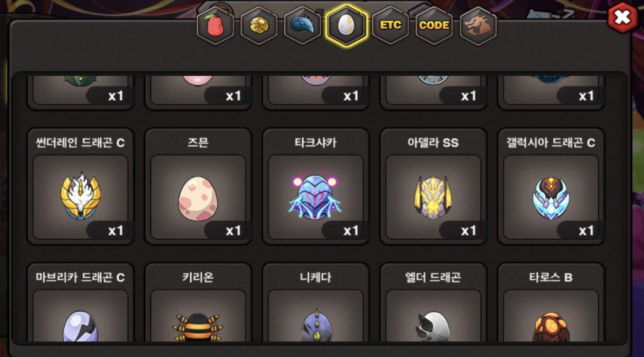Select the 엘더 드래곤 white egg
Viewport: 644px width, 357px height.
pyautogui.click(x=433, y=303)
